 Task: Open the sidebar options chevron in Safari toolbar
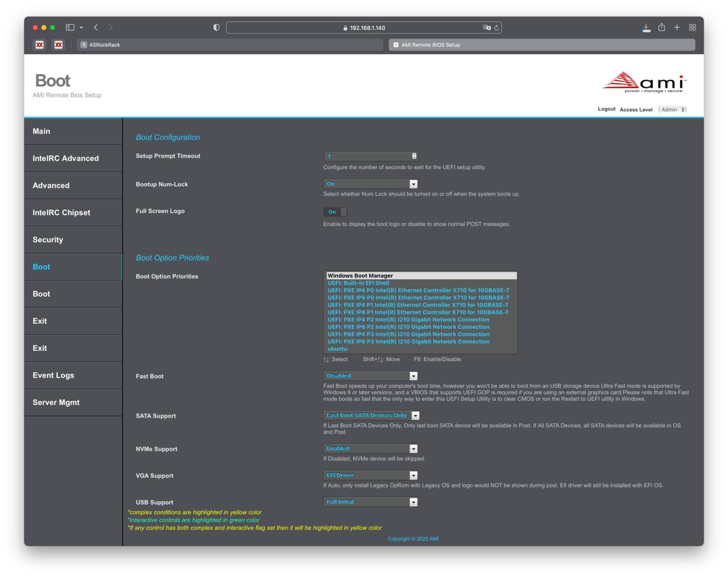pyautogui.click(x=81, y=27)
